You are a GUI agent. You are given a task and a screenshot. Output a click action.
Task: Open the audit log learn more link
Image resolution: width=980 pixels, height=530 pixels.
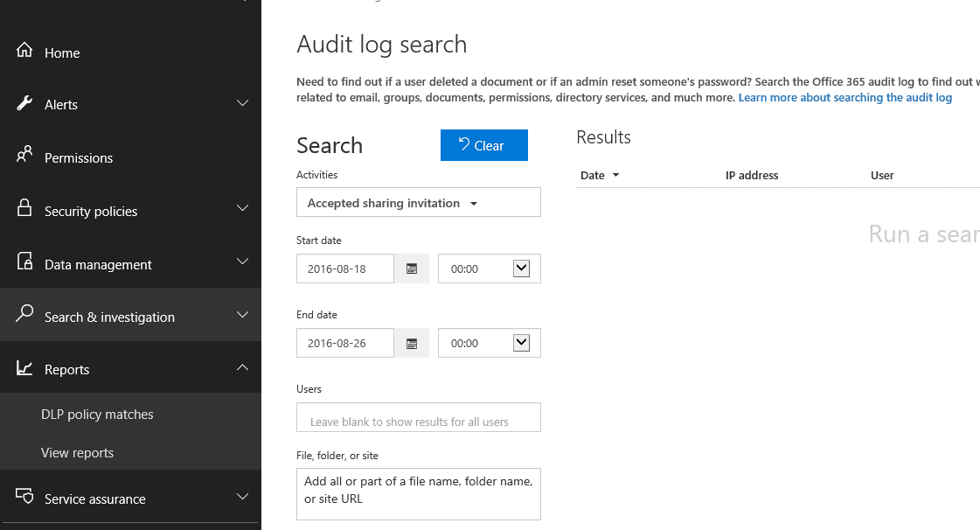pos(844,97)
